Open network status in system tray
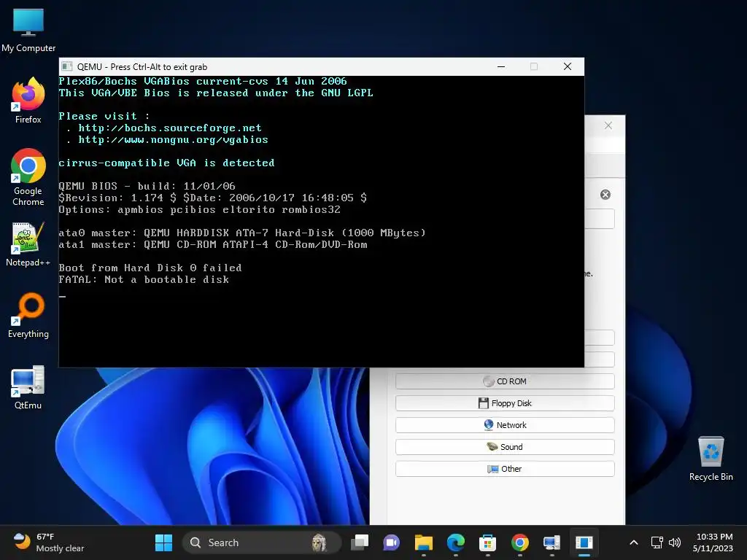The width and height of the screenshot is (747, 560). coord(657,542)
